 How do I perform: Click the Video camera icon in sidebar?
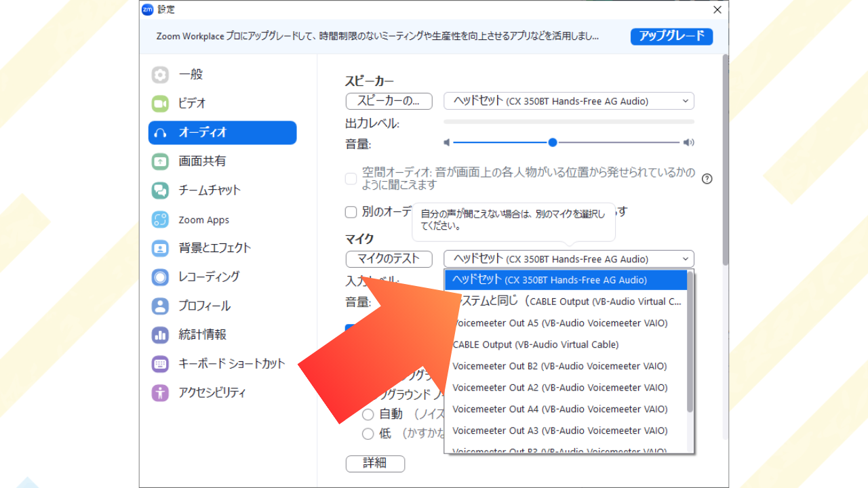(x=160, y=104)
